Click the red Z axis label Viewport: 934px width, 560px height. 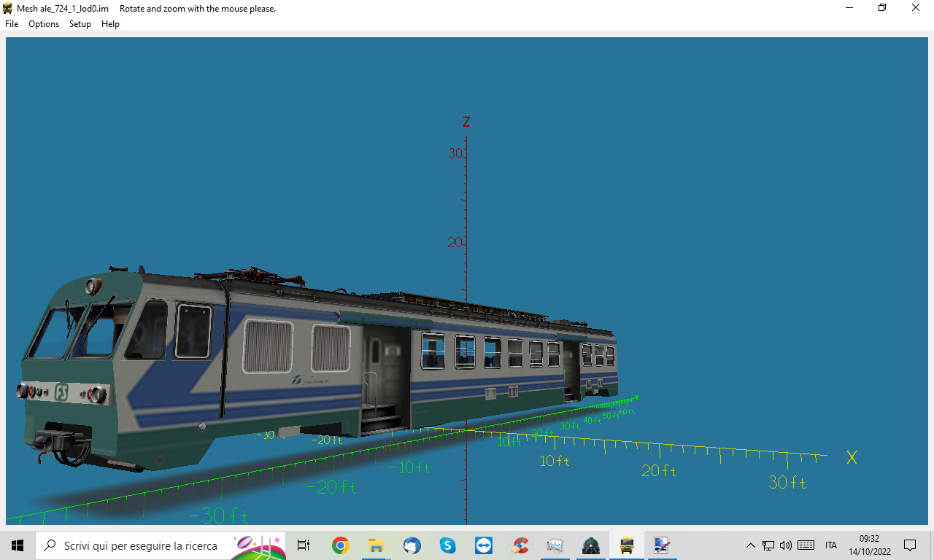pos(466,122)
